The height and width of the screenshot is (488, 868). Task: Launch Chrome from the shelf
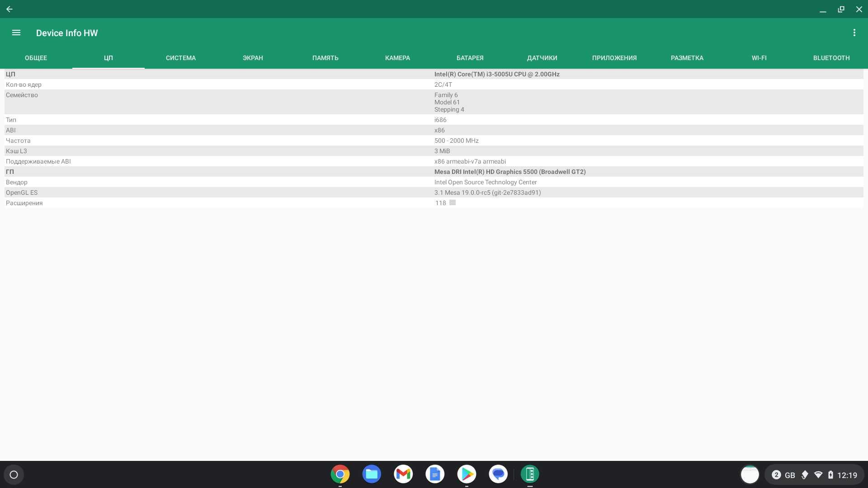pos(340,474)
